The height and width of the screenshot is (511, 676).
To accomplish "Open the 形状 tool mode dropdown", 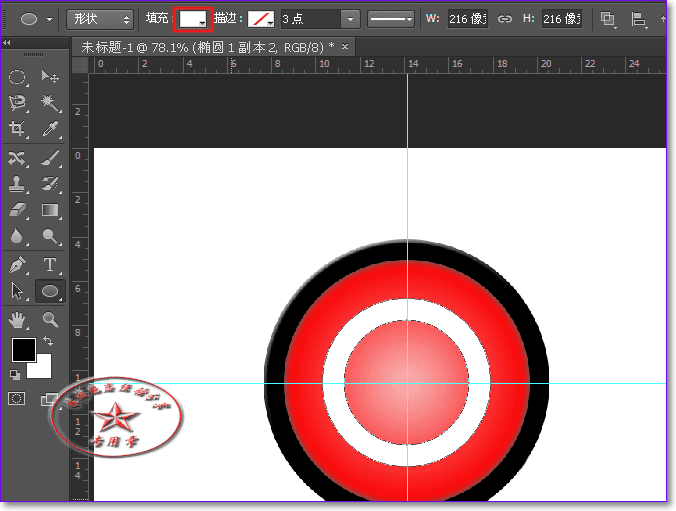I will coord(100,18).
